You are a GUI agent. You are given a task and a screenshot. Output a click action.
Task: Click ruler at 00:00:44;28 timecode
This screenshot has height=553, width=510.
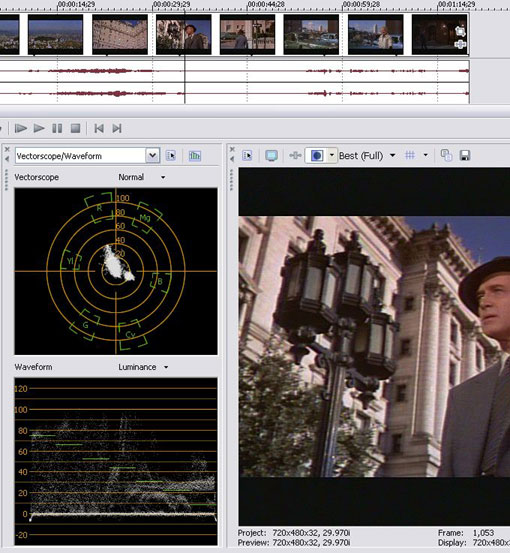pyautogui.click(x=266, y=5)
